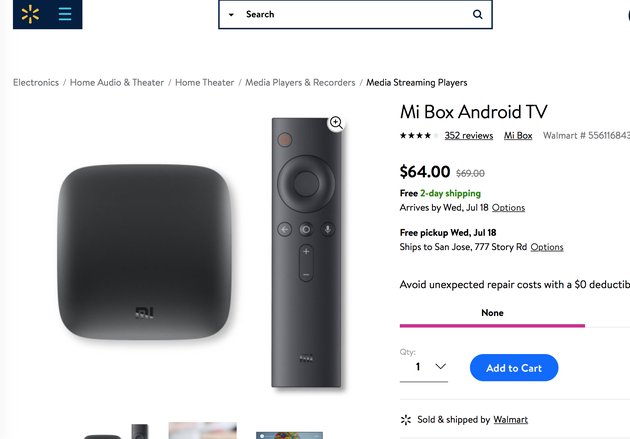Image resolution: width=630 pixels, height=439 pixels.
Task: Click the spark icon beside Sold & shipped
Action: click(406, 420)
